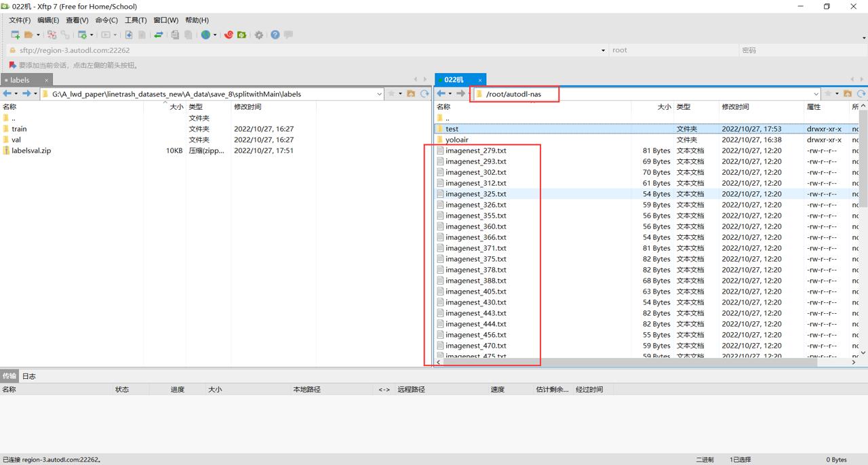Screen dimensions: 868x465
Task: Refresh the remote /root/autodl-nas listing
Action: pyautogui.click(x=861, y=94)
